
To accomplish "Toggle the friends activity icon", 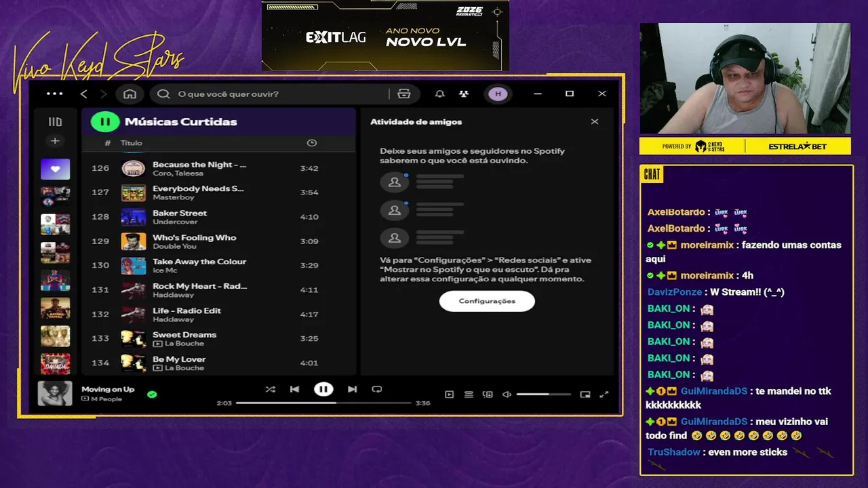I will click(x=464, y=94).
